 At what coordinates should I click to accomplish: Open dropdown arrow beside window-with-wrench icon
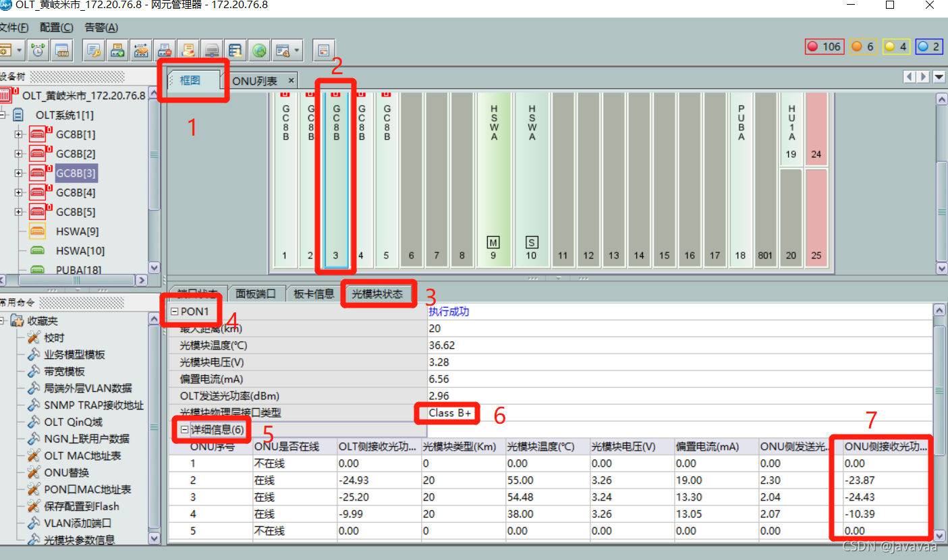(297, 50)
